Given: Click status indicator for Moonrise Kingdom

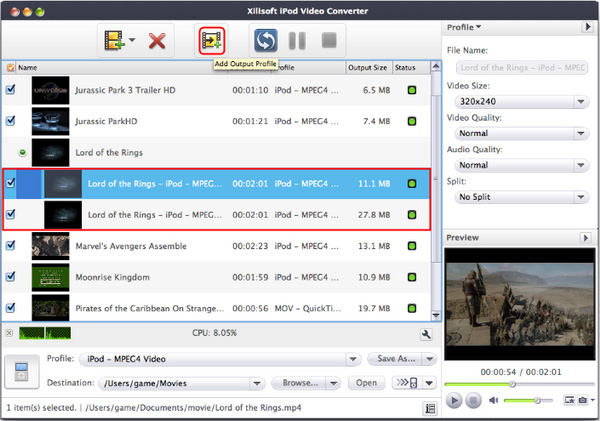Looking at the screenshot, I should pyautogui.click(x=412, y=277).
